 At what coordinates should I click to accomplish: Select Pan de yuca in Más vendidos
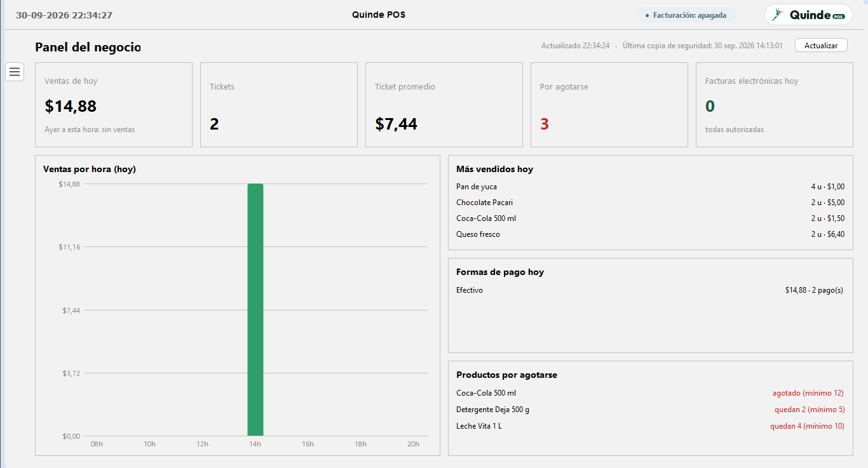pyautogui.click(x=651, y=187)
